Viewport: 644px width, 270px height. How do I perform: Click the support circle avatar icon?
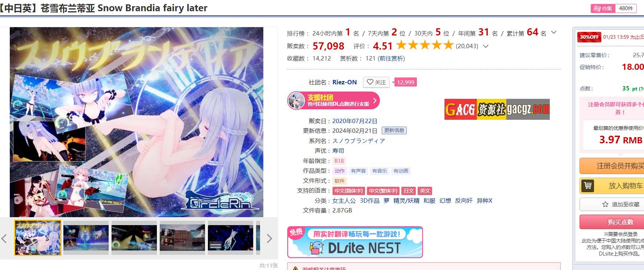[296, 101]
